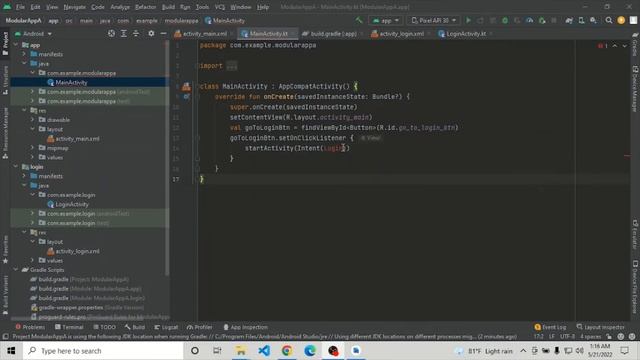Screen dimensions: 640x360
Task: Open the Event Log
Action: [550, 327]
